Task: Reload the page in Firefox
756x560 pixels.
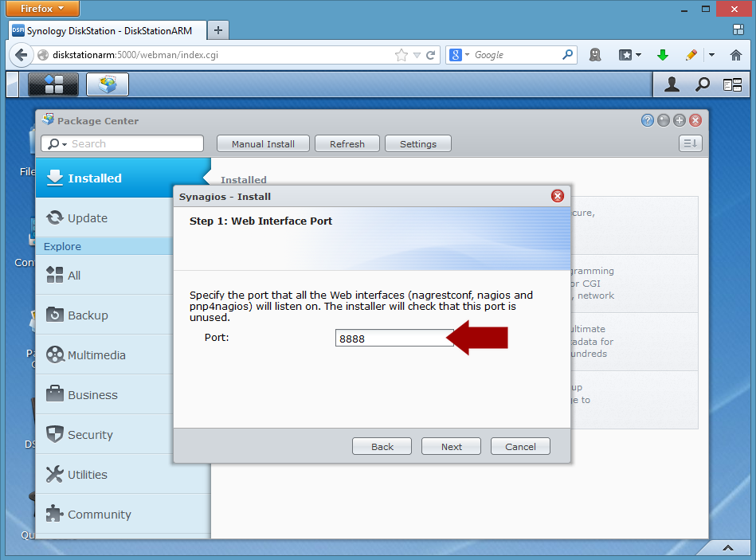Action: 431,55
